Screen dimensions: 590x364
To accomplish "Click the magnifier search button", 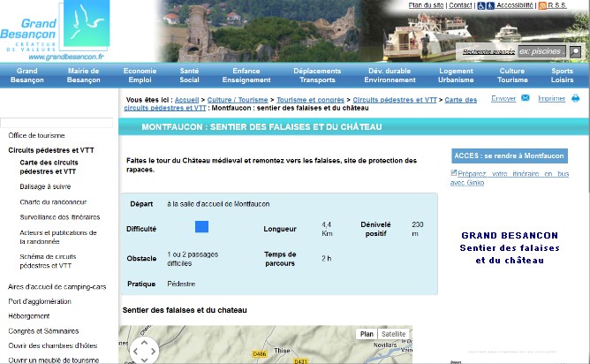I will [576, 51].
